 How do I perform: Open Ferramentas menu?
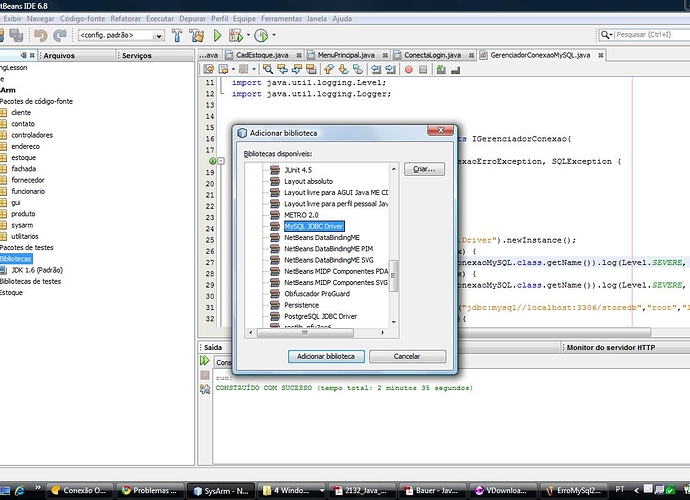tap(281, 18)
